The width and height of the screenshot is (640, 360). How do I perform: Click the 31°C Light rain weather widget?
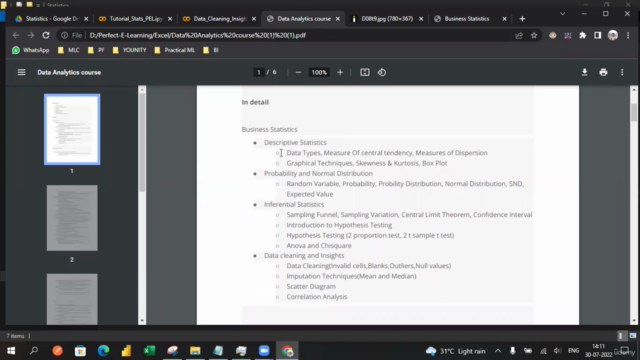(x=456, y=351)
